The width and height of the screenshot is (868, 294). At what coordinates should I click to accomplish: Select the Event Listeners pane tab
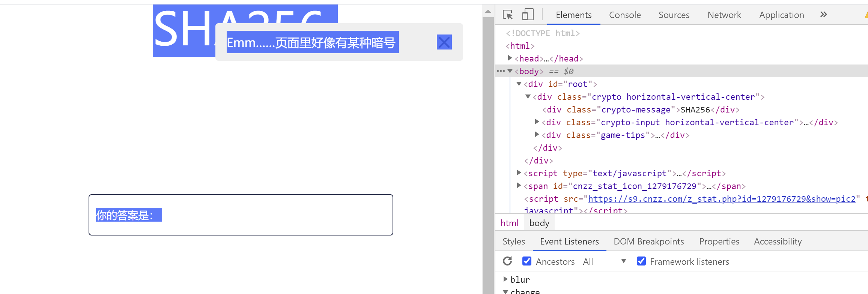click(x=569, y=241)
